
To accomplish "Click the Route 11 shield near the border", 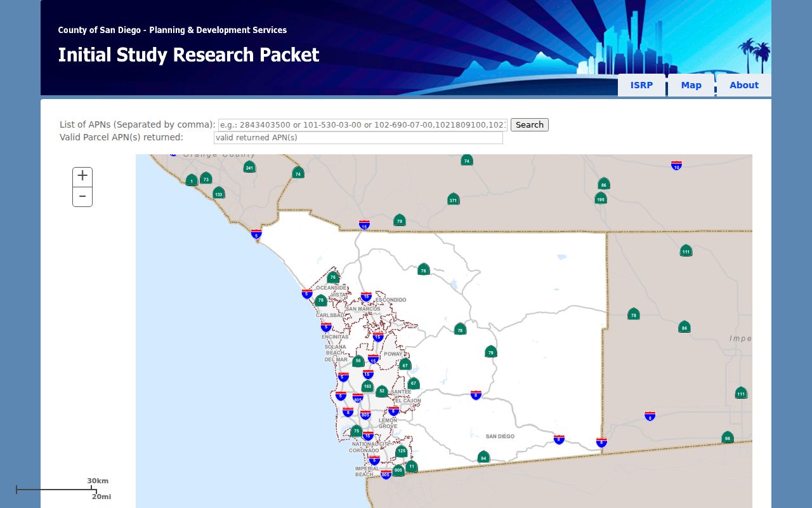I will [412, 467].
